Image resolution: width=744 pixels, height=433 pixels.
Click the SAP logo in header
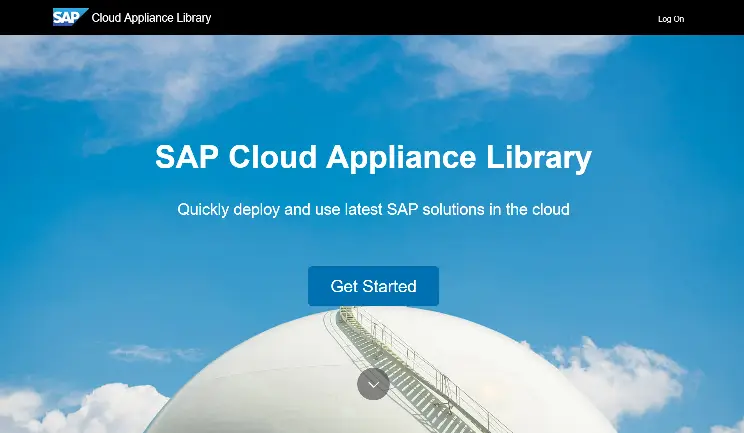pyautogui.click(x=70, y=17)
